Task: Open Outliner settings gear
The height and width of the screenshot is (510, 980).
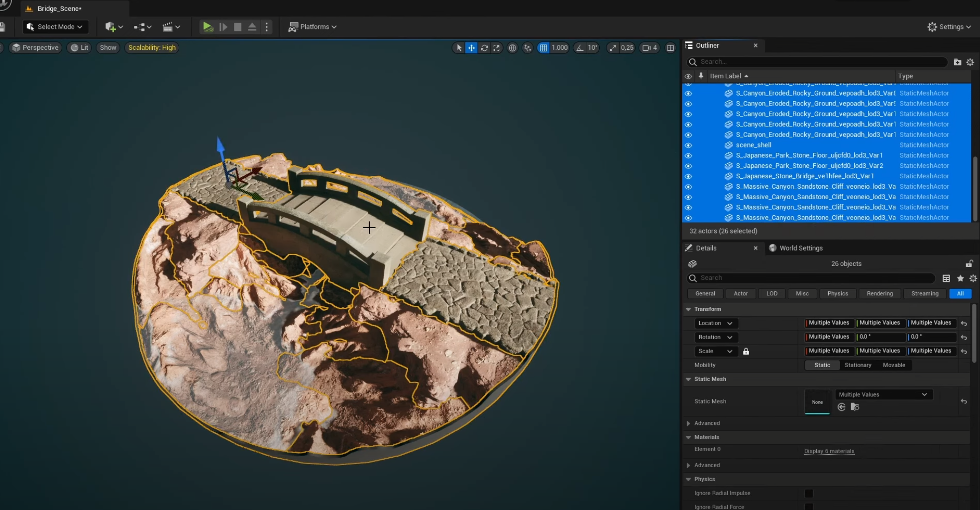Action: 970,62
